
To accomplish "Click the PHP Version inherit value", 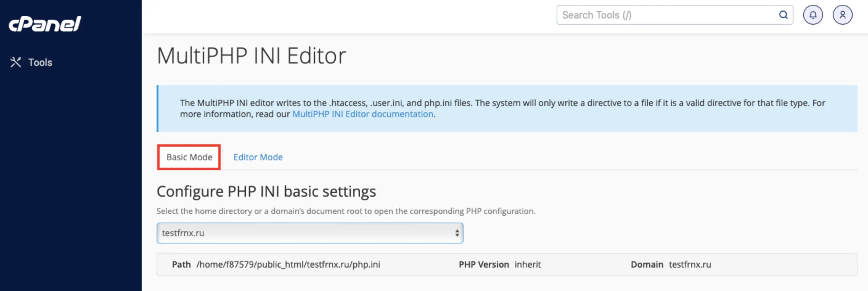I will pyautogui.click(x=527, y=265).
